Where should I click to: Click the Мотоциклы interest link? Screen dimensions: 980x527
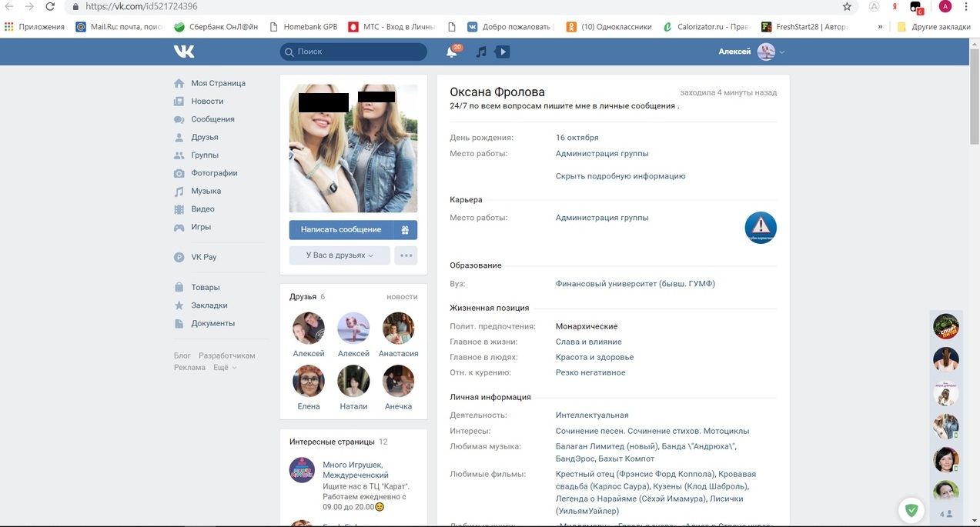click(726, 431)
